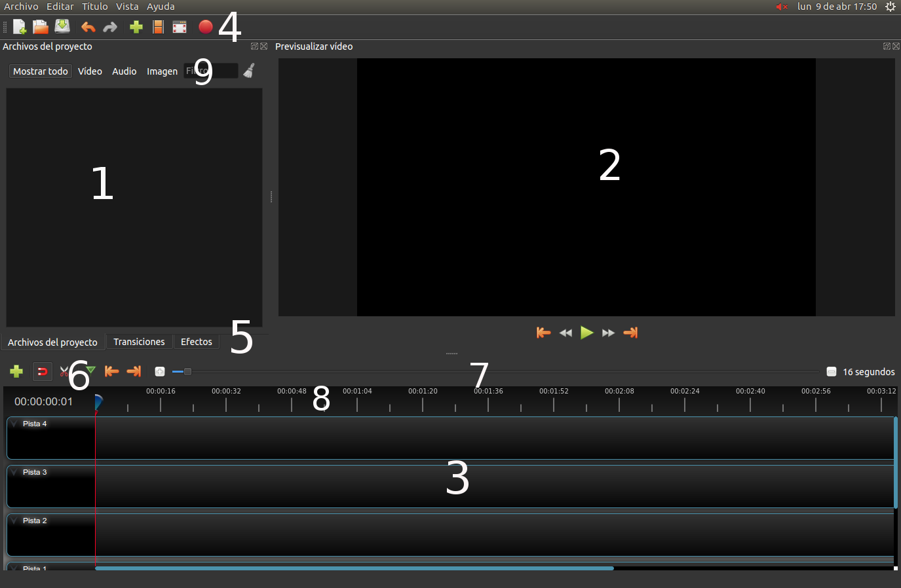Add a track with timeline plus icon
Image resolution: width=901 pixels, height=588 pixels.
click(16, 372)
